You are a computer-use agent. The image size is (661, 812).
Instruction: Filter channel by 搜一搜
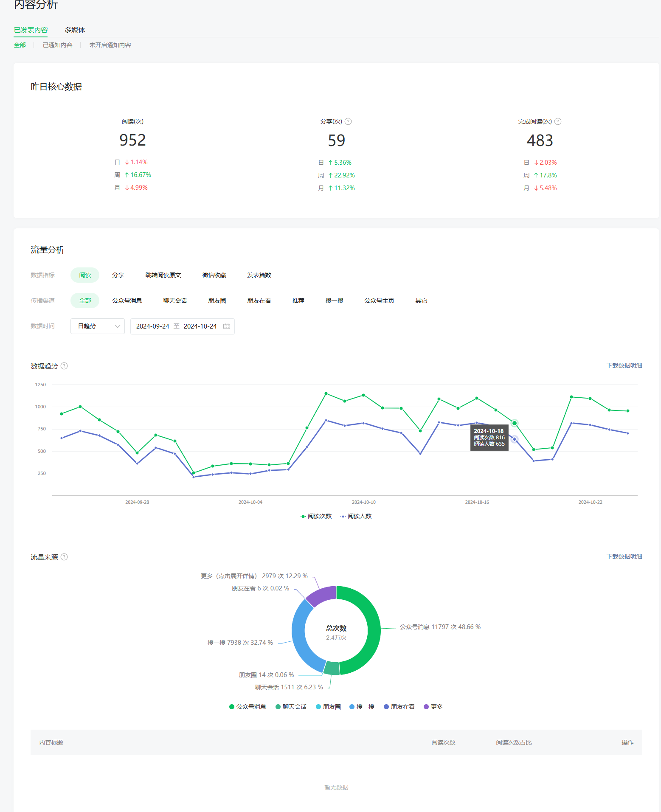334,301
